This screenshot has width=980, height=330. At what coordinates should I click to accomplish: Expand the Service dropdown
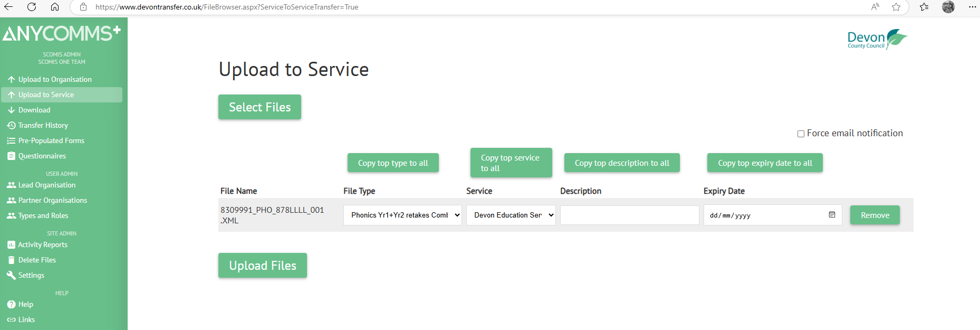click(x=511, y=215)
